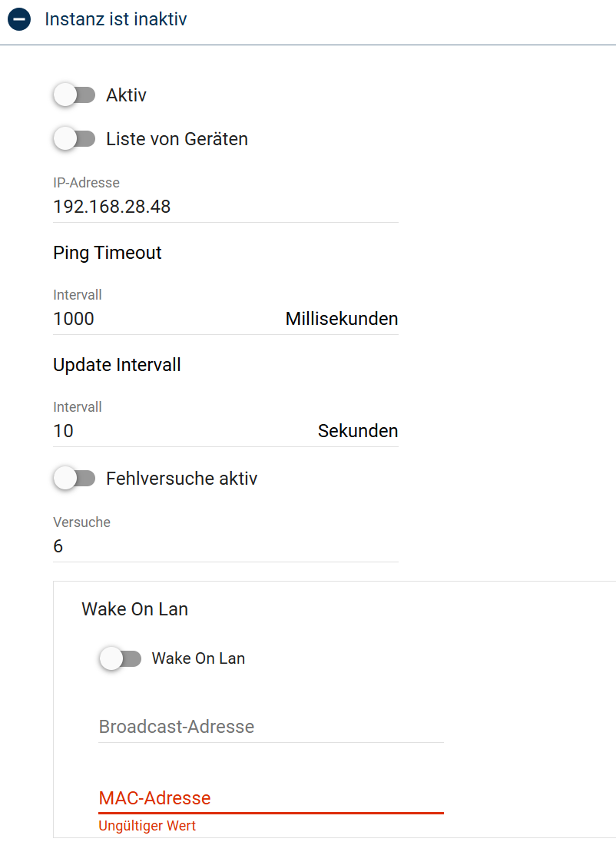
Task: Click the Fehlversuche aktiv label
Action: (181, 479)
